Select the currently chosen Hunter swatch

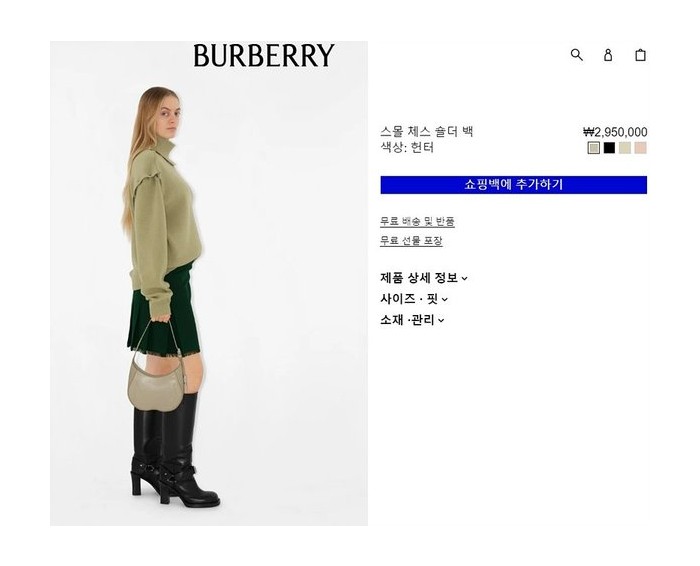[593, 148]
